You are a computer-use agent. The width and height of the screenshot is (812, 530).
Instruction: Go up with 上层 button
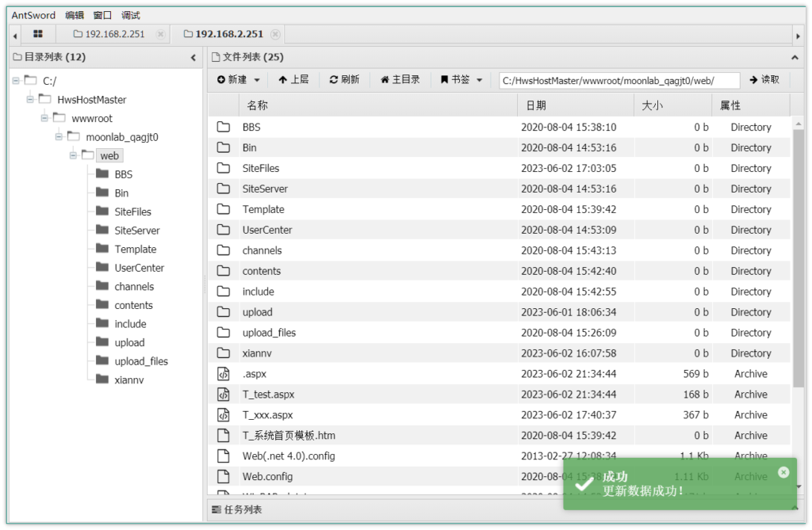[x=293, y=80]
